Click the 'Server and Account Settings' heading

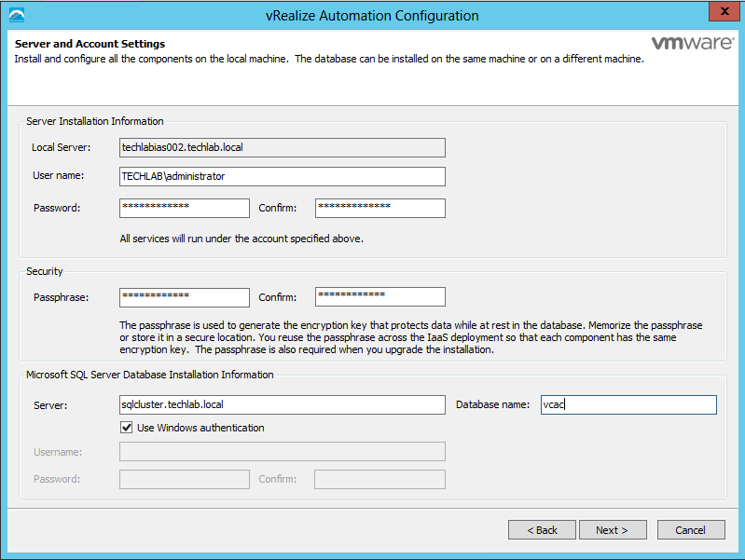[x=90, y=44]
